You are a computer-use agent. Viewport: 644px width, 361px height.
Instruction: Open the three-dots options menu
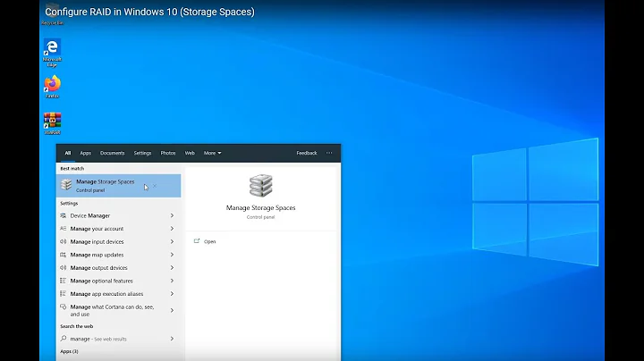point(329,153)
